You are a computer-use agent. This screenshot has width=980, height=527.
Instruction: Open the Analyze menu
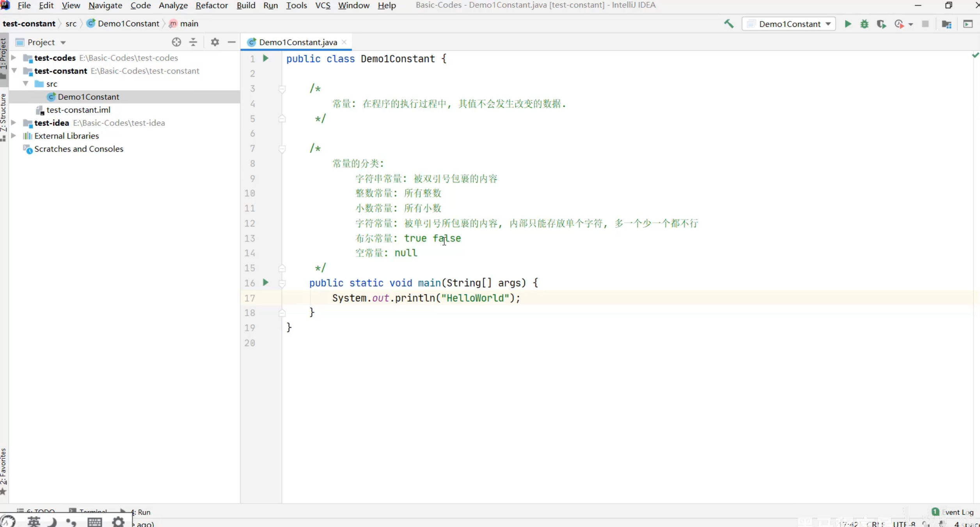[173, 5]
